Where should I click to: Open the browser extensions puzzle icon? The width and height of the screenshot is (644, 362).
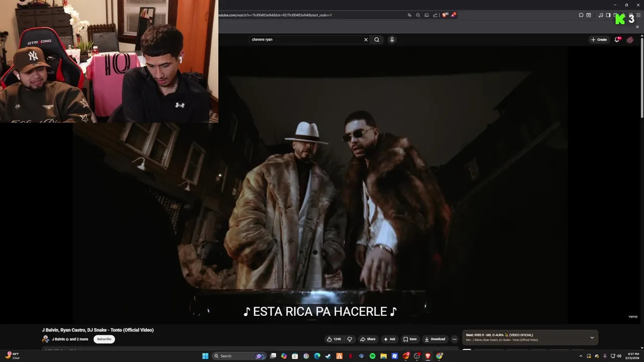[581, 15]
